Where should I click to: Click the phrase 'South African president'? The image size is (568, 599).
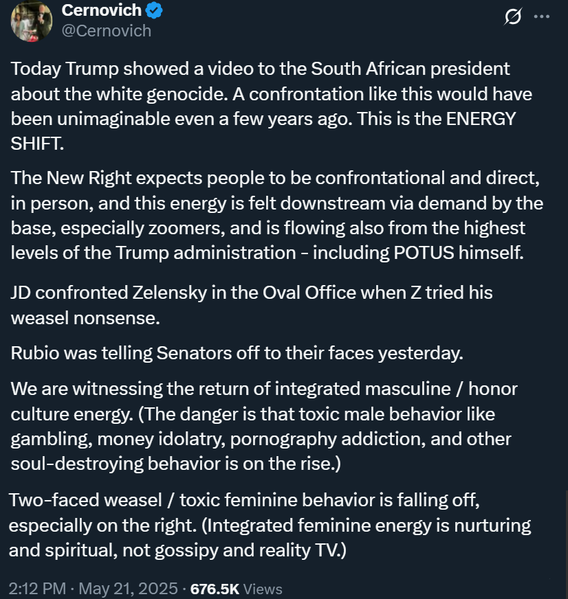(x=410, y=69)
